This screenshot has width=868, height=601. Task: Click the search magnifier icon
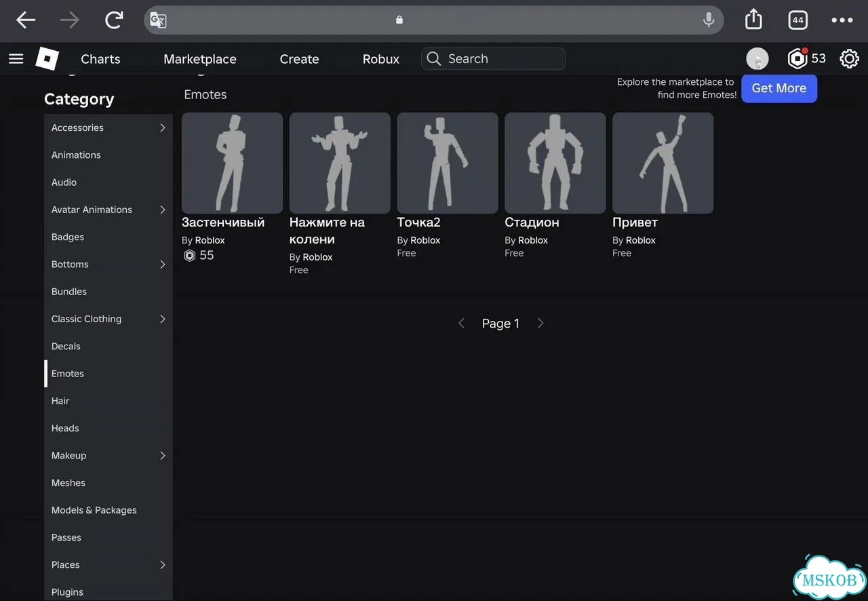coord(434,59)
